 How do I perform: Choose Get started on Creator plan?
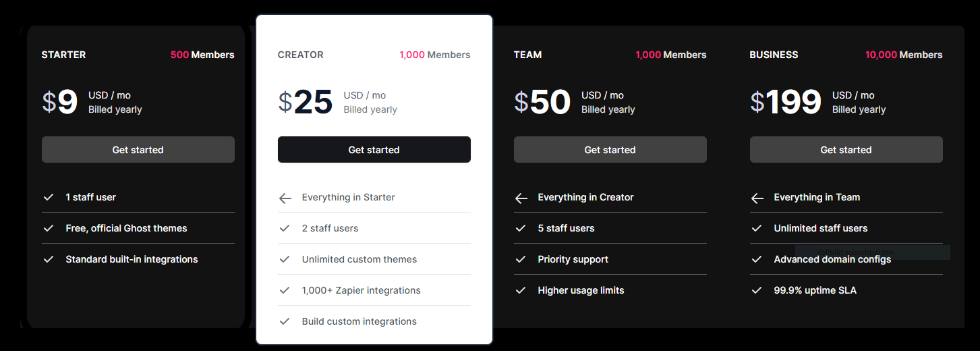(374, 150)
